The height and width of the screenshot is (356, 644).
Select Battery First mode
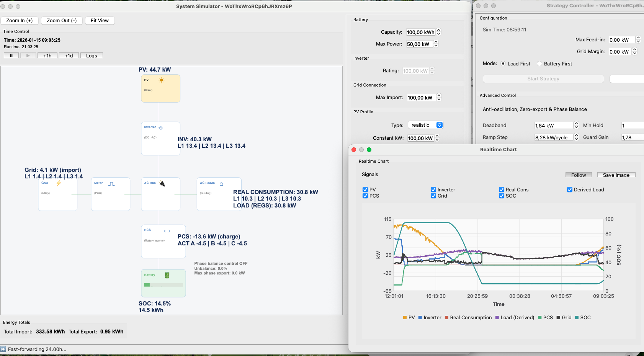(539, 64)
